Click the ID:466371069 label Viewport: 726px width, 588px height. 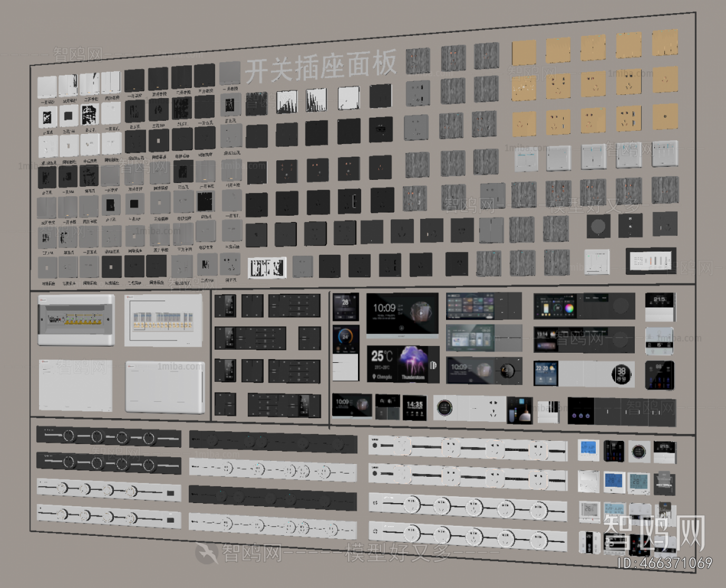coord(664,563)
